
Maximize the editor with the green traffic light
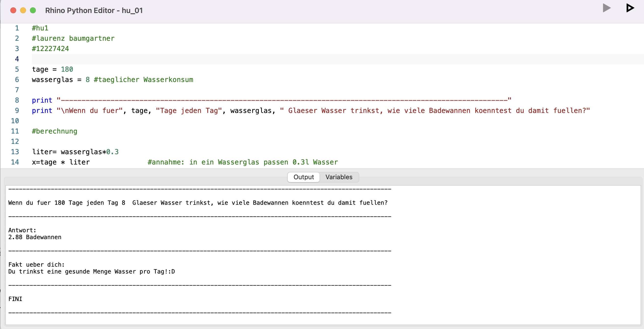(33, 11)
